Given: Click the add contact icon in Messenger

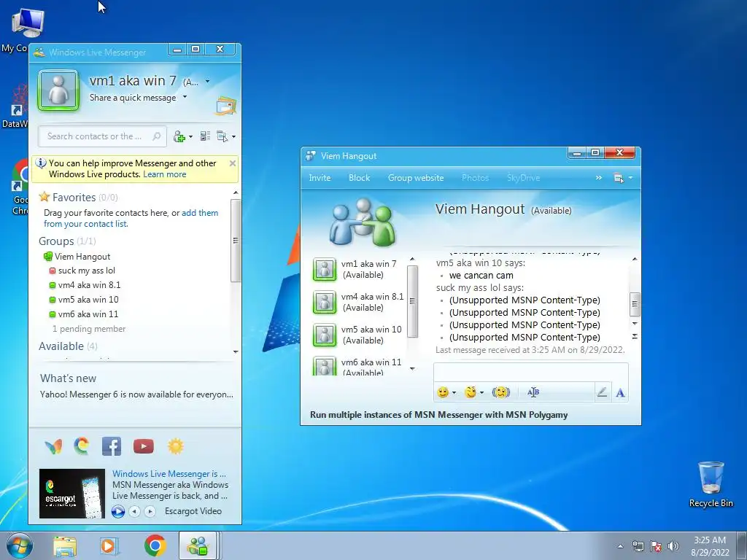Looking at the screenshot, I should click(179, 136).
